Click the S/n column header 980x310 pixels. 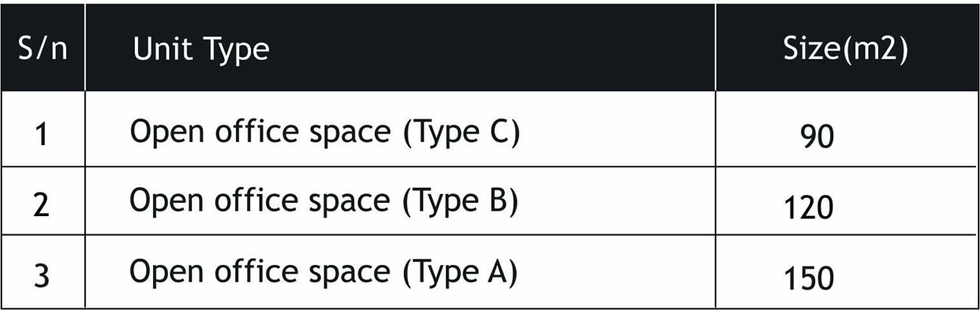pyautogui.click(x=43, y=49)
